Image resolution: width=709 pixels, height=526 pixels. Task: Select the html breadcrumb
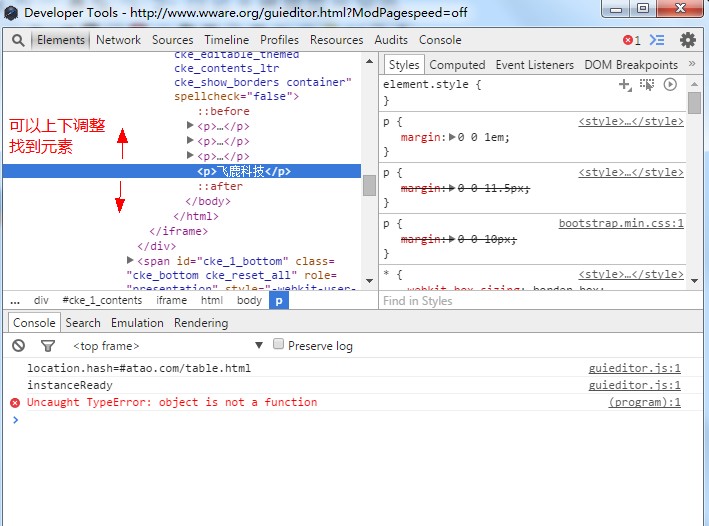coord(212,300)
